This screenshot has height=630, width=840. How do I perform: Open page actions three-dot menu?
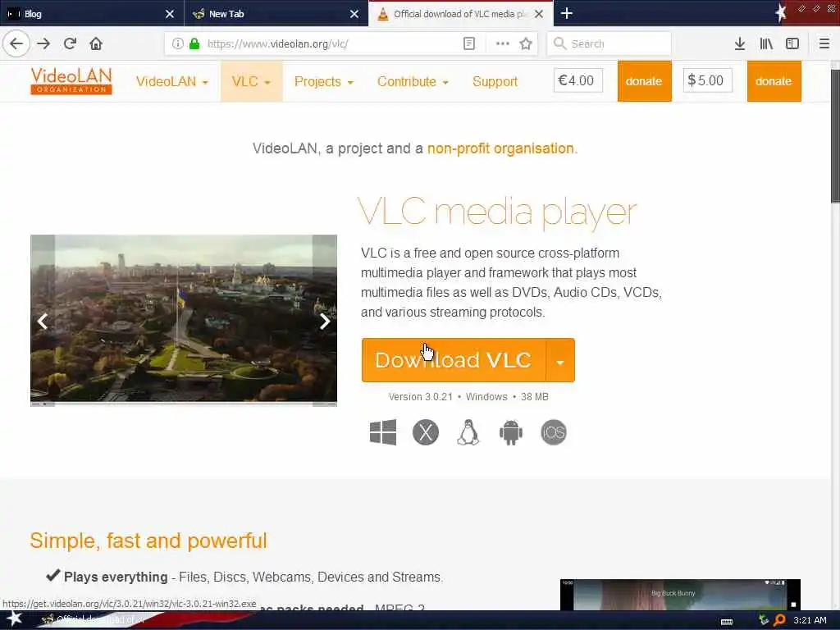click(503, 43)
